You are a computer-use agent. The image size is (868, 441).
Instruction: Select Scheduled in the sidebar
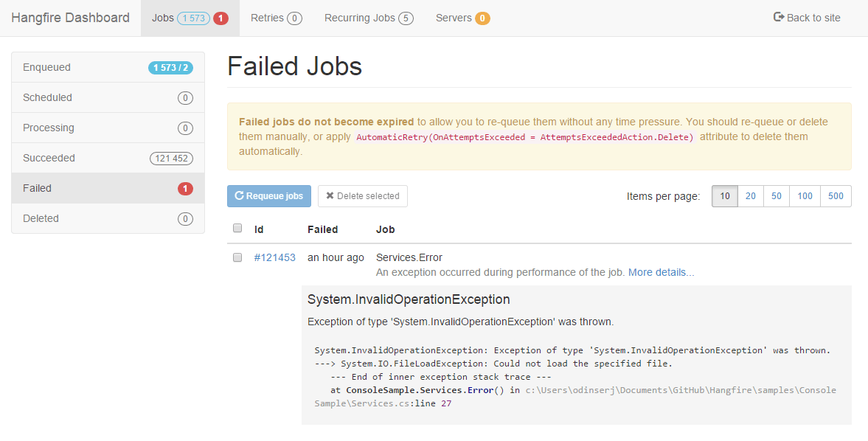(108, 97)
